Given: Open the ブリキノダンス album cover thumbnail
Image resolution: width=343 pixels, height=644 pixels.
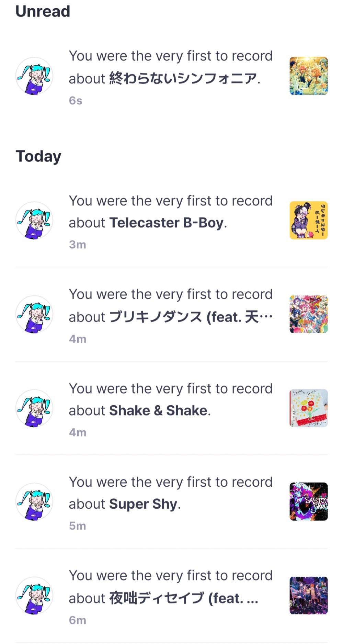Looking at the screenshot, I should click(x=308, y=314).
